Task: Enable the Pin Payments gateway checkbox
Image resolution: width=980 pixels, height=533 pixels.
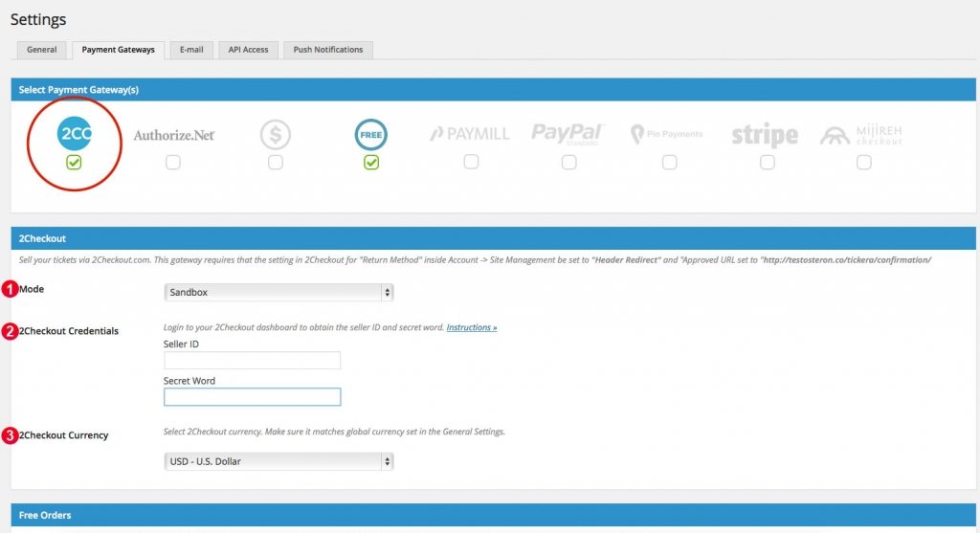Action: pos(669,163)
